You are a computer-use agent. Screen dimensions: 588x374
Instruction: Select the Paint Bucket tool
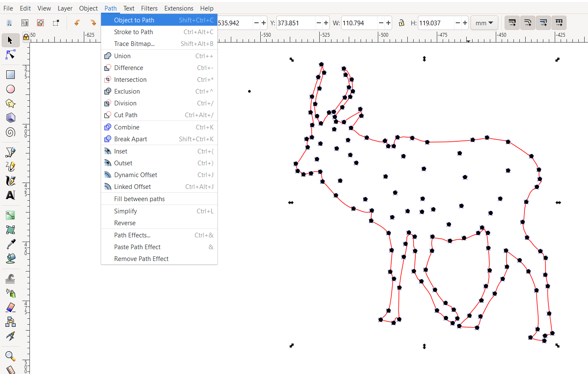click(x=11, y=258)
